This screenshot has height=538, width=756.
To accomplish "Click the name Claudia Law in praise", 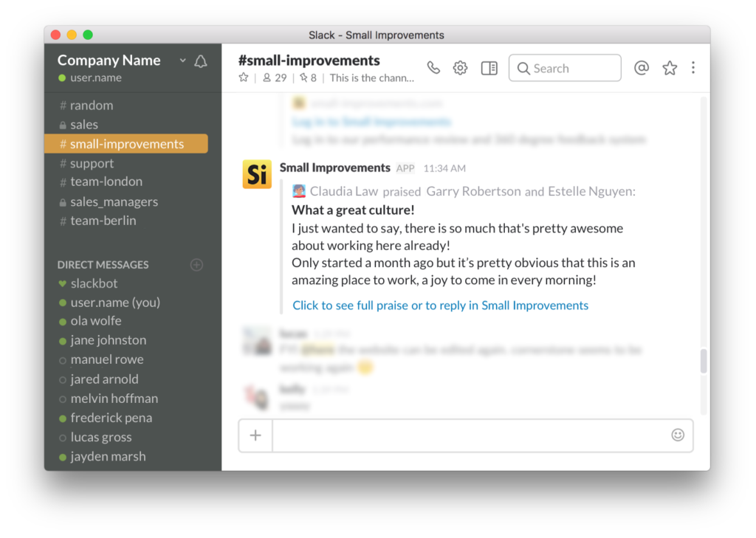I will (x=343, y=191).
